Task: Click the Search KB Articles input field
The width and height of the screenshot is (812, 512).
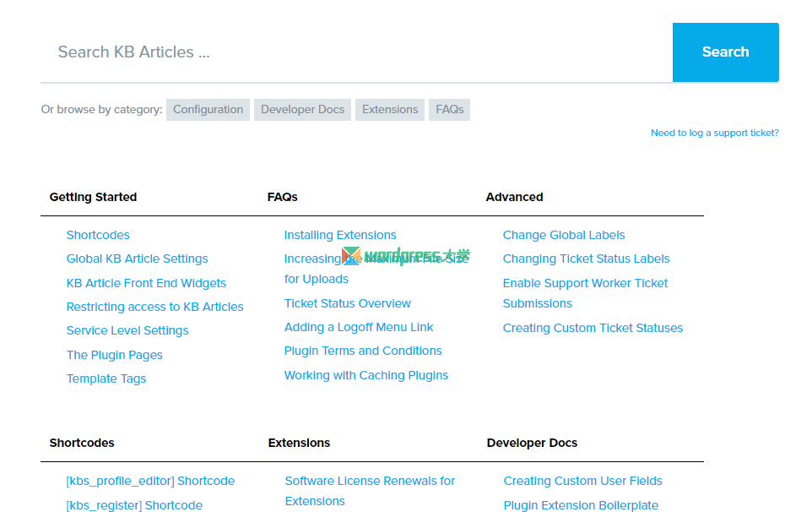Action: tap(356, 52)
